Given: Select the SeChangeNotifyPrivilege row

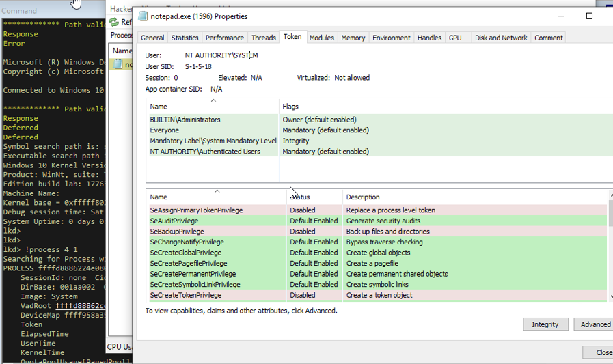Looking at the screenshot, I should click(x=378, y=242).
